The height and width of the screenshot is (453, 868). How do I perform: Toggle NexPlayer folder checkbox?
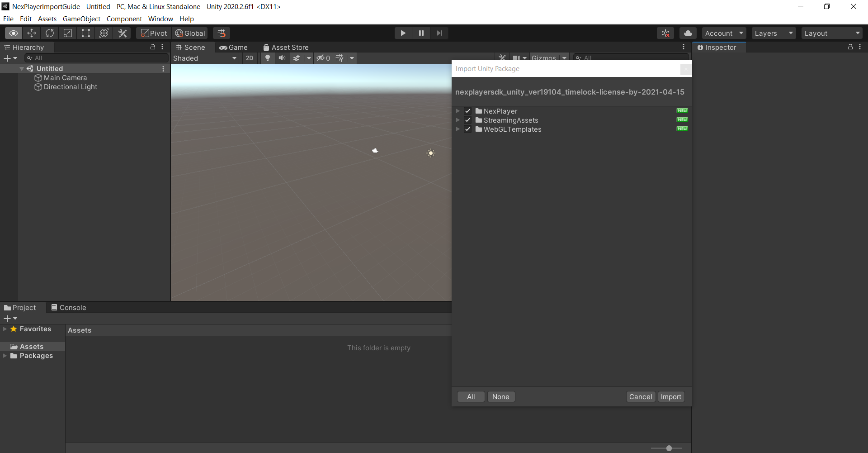pos(468,111)
